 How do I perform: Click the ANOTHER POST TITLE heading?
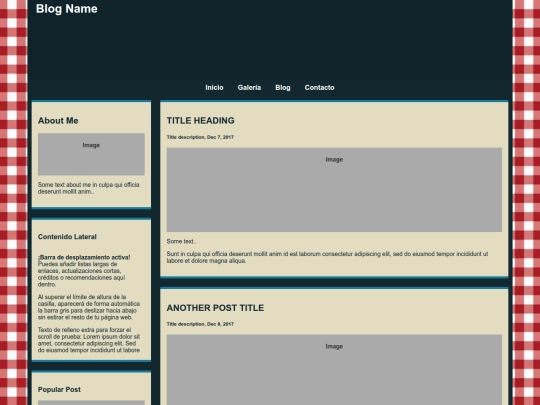215,308
